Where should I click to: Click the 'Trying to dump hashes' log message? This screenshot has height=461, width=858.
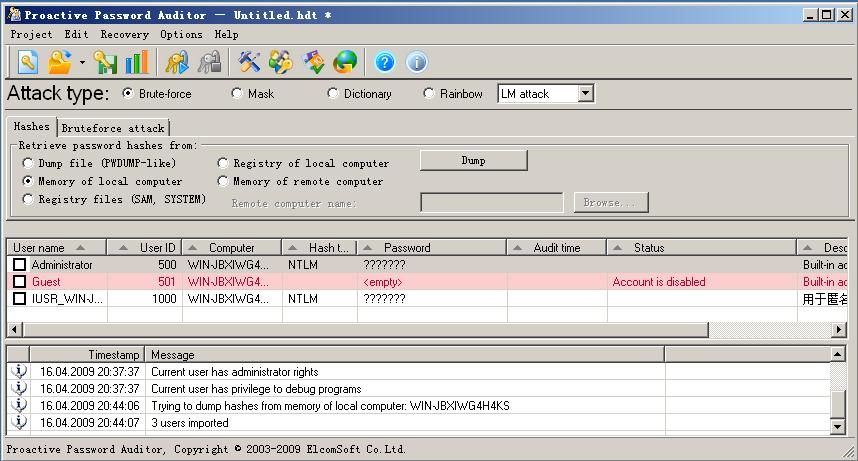tap(330, 406)
